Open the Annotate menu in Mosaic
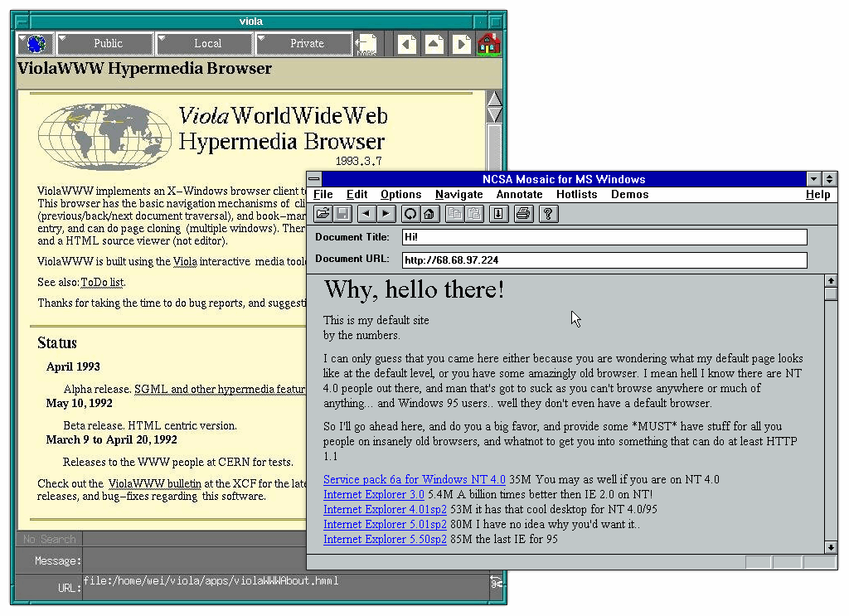Image resolution: width=849 pixels, height=616 pixels. (x=519, y=194)
